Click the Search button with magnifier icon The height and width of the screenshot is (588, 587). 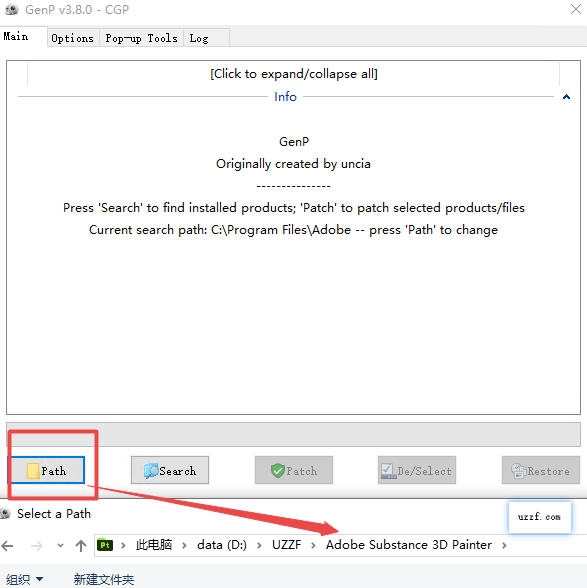coord(170,470)
